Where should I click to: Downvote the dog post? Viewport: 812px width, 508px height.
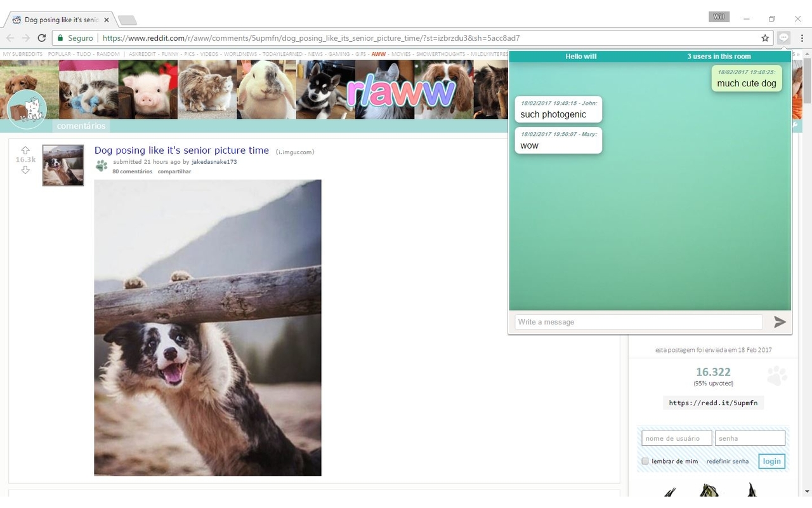click(25, 170)
